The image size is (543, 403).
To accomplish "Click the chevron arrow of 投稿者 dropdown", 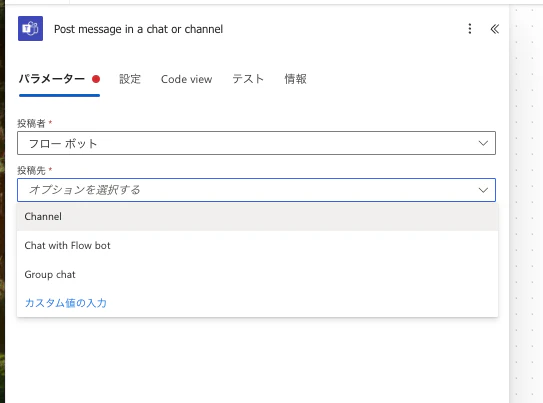I will point(483,143).
